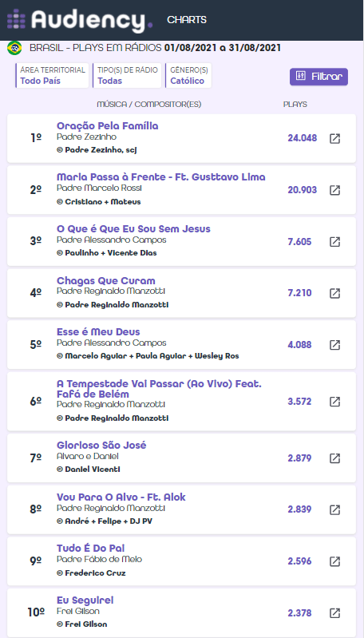Click the Brazil flag icon

click(14, 48)
